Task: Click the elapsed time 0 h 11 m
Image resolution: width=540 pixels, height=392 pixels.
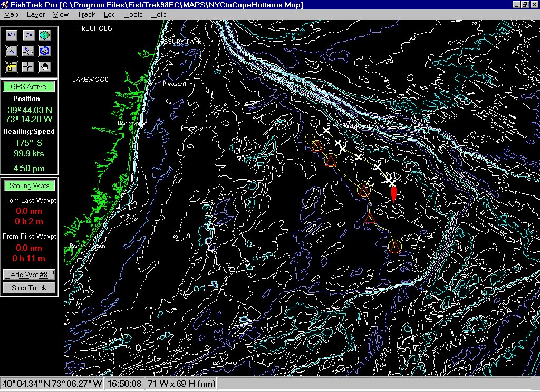Action: click(x=29, y=259)
